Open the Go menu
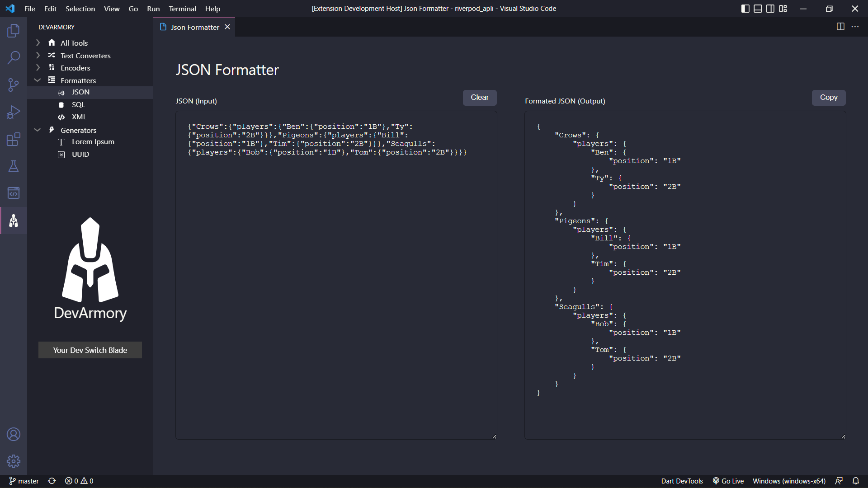 pyautogui.click(x=133, y=9)
